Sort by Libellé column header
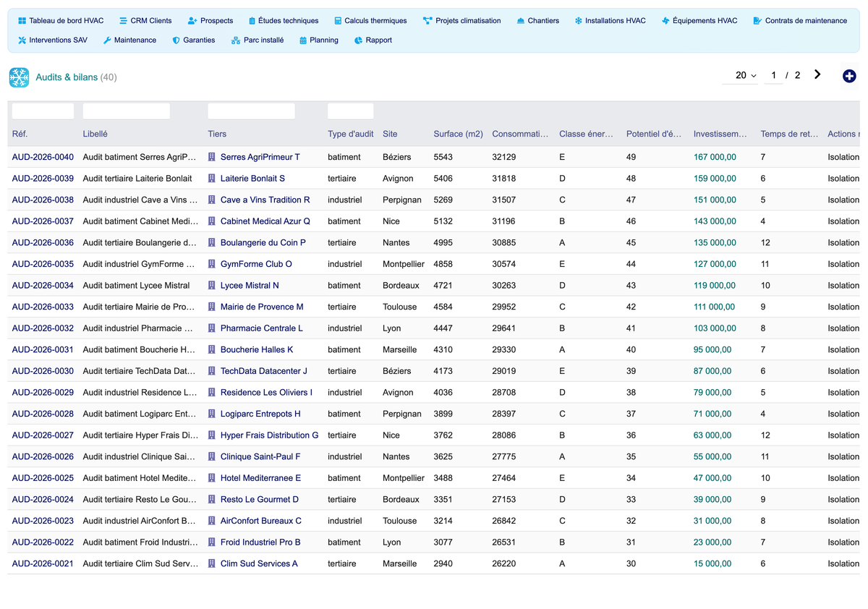The image size is (868, 609). (95, 134)
